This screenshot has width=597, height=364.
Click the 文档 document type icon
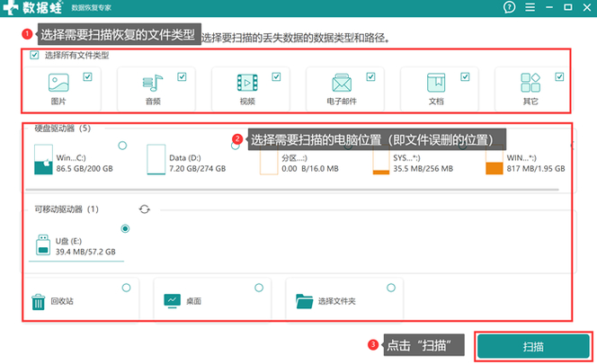[x=436, y=83]
